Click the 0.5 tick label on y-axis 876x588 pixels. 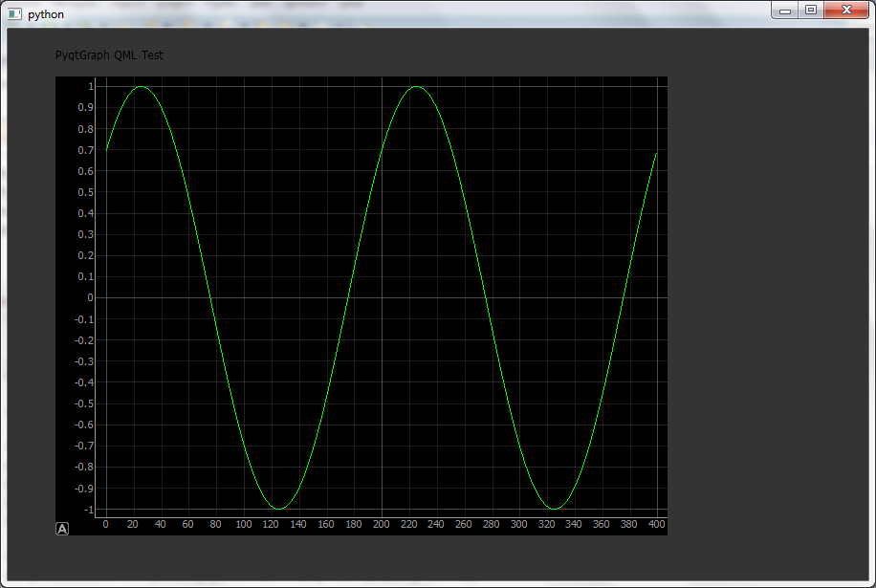tap(85, 192)
